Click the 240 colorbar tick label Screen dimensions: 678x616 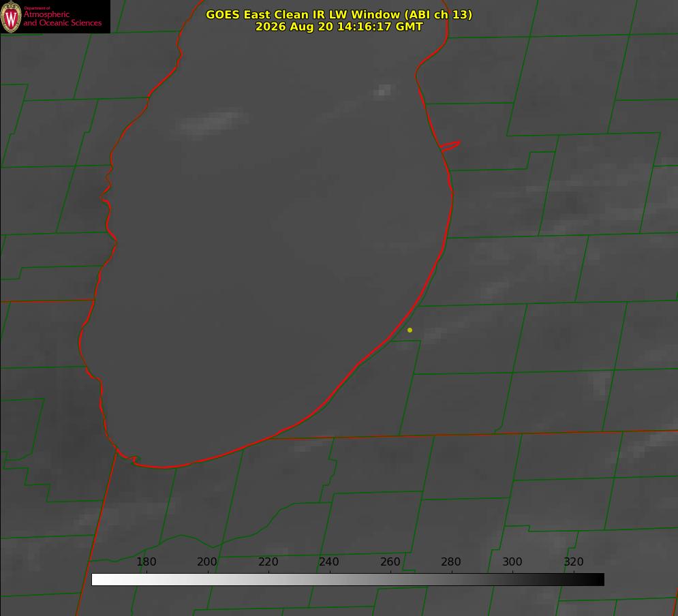(329, 561)
